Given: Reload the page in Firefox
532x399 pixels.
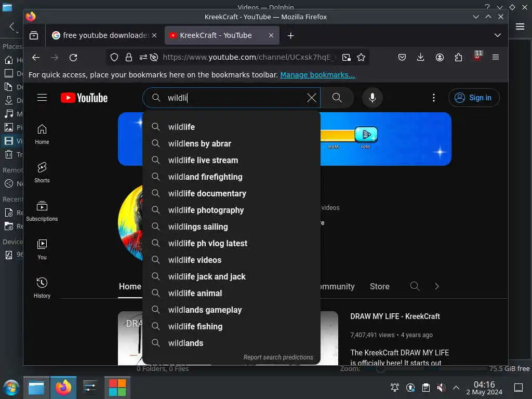Looking at the screenshot, I should 73,57.
